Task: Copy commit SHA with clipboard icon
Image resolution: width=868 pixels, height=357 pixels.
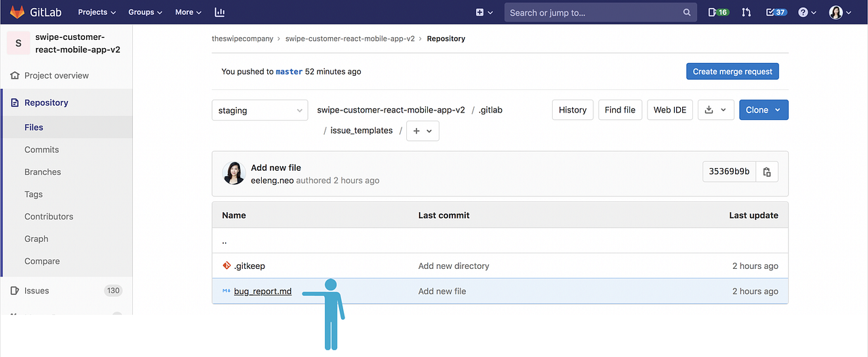Action: (x=767, y=172)
